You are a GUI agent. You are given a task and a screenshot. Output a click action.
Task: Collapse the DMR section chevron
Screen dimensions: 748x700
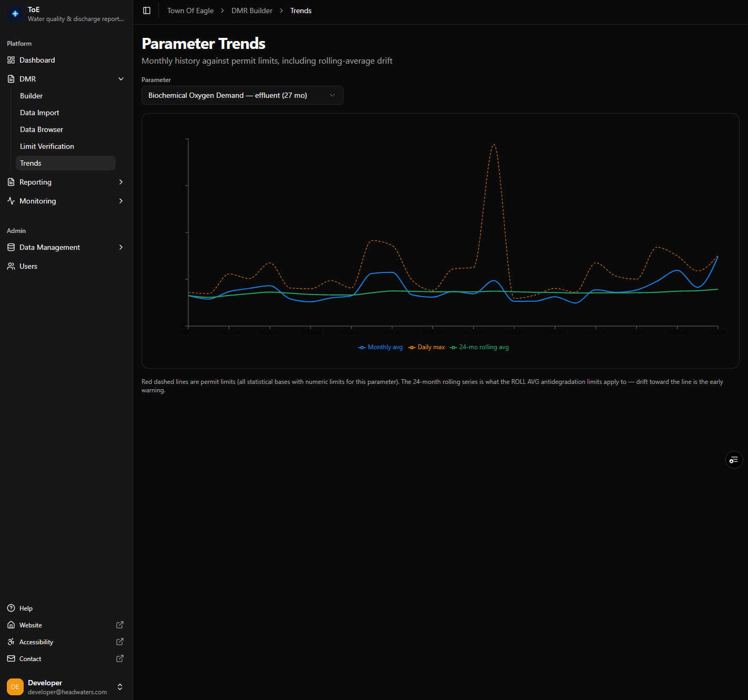(121, 79)
